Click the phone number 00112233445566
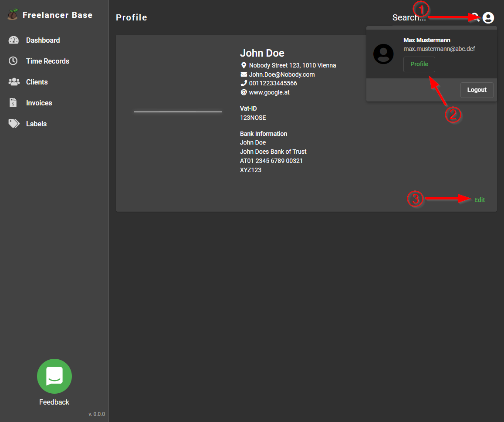 273,83
